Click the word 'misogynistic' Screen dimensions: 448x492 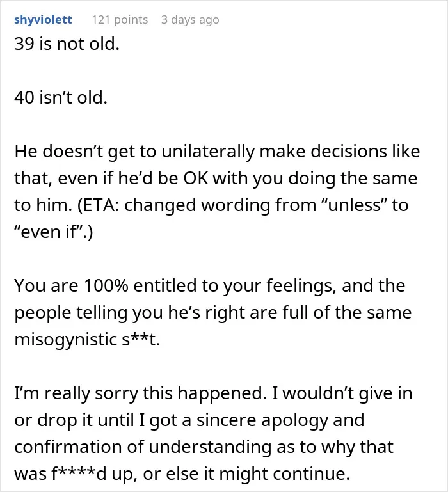point(66,340)
